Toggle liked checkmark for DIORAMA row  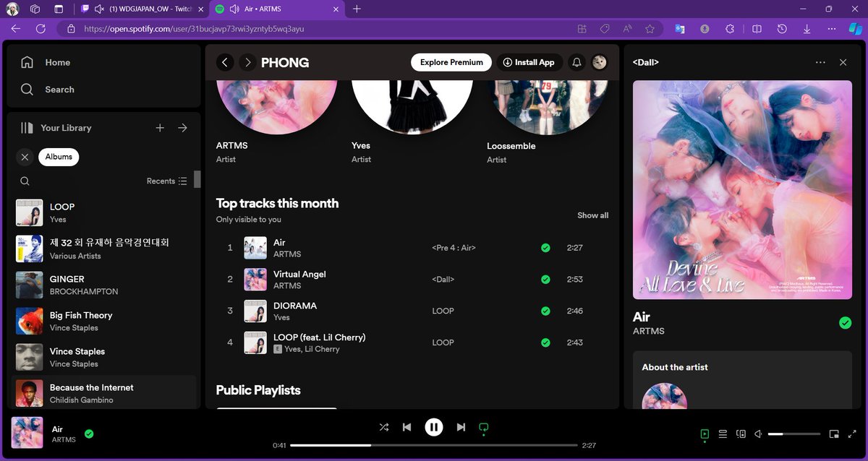[545, 311]
